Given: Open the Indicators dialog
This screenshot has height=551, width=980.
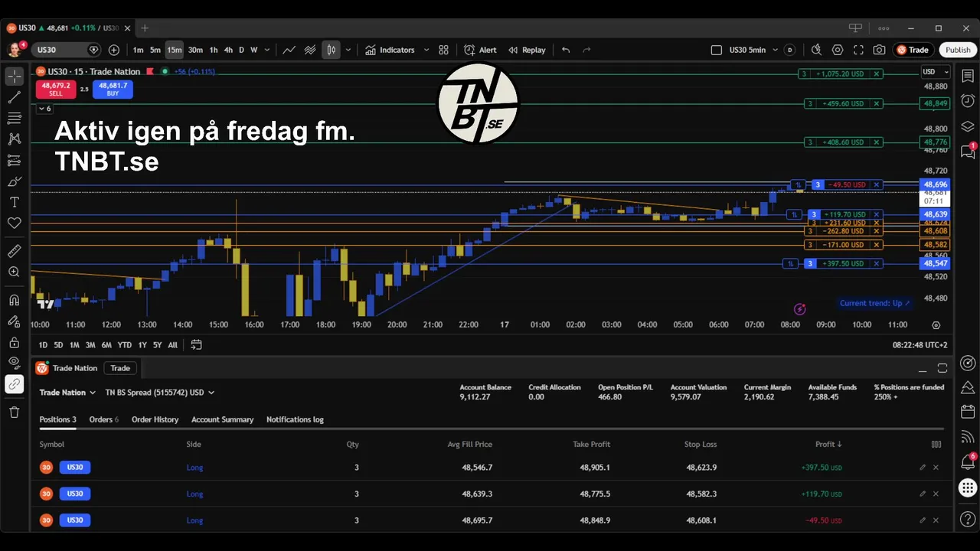Looking at the screenshot, I should click(x=390, y=50).
